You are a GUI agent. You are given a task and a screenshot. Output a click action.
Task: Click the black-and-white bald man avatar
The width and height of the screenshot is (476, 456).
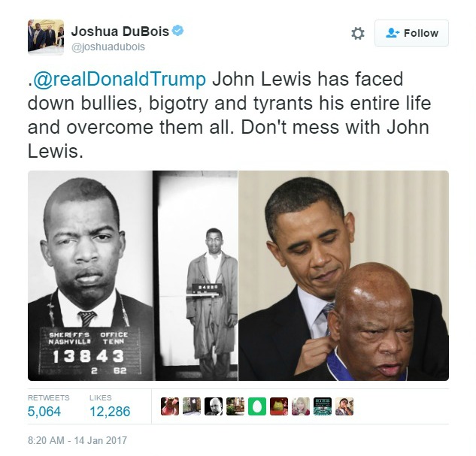click(214, 406)
